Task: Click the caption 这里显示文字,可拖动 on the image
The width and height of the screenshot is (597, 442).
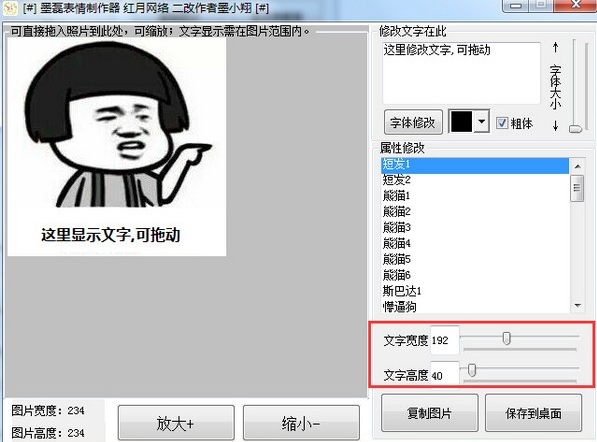Action: [x=110, y=235]
